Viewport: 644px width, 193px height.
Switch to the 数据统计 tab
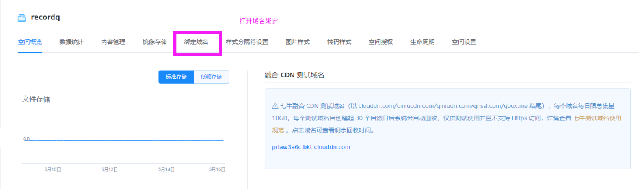coord(71,42)
